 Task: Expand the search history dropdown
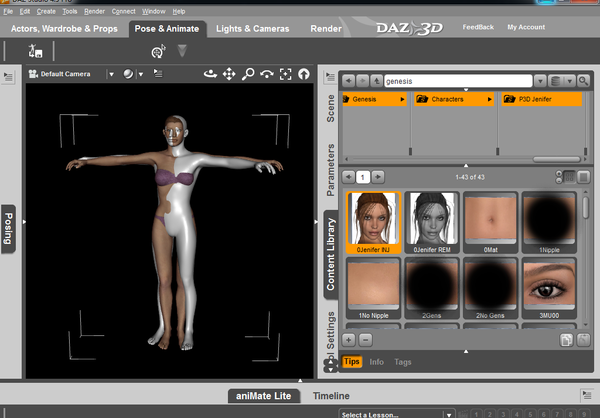pyautogui.click(x=540, y=81)
